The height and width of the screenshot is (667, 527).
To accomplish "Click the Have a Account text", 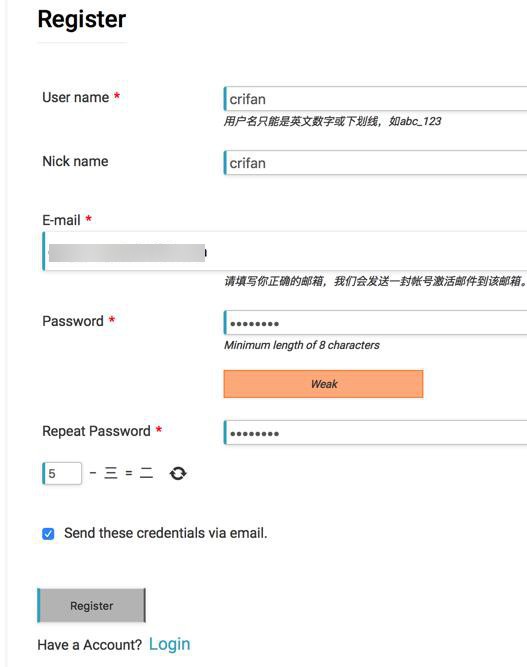I will click(89, 645).
